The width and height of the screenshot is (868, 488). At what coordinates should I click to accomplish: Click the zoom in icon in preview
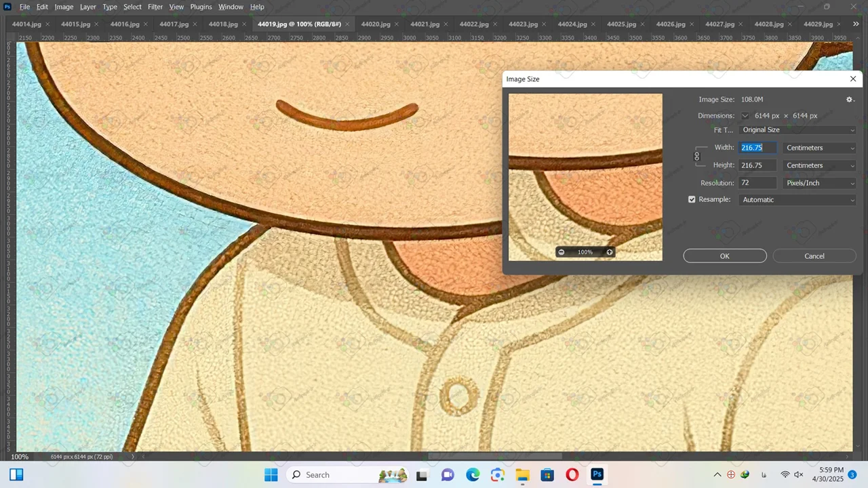click(x=610, y=252)
